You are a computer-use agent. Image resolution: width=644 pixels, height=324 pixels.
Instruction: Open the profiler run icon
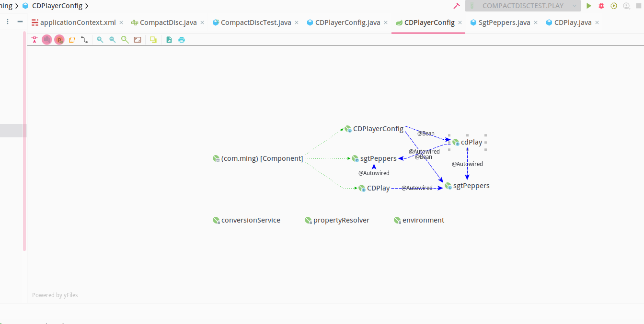tap(626, 6)
